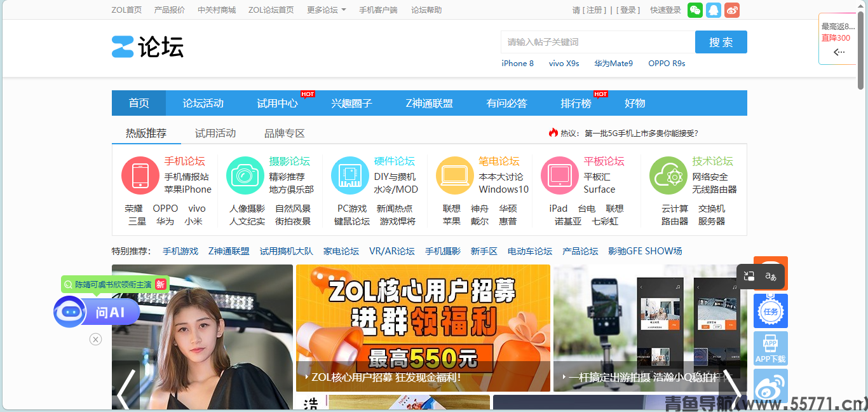Click the QQ quick login icon
This screenshot has height=412, width=868.
714,10
